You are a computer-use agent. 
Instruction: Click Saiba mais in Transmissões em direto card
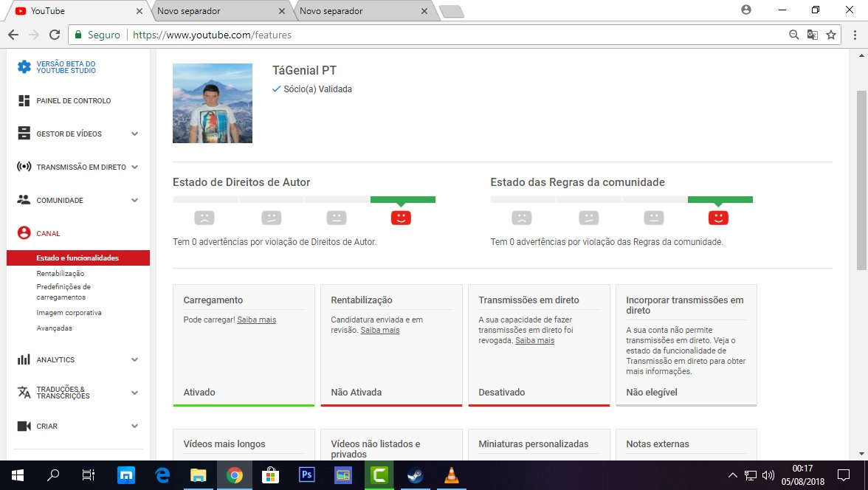(x=534, y=340)
